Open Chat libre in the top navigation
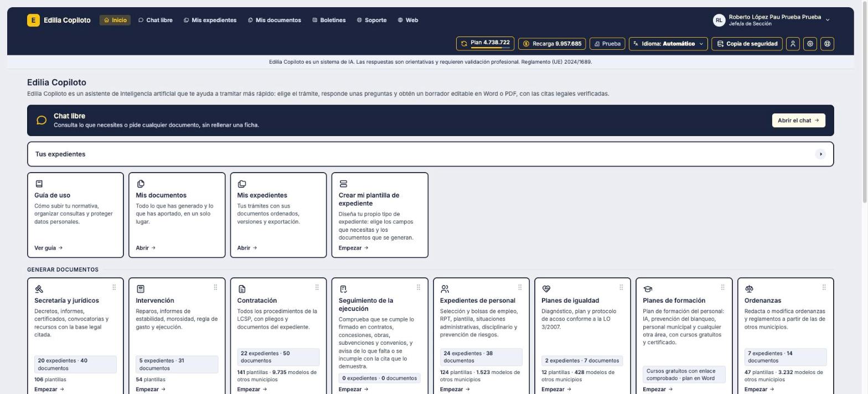Image resolution: width=868 pixels, height=394 pixels. pyautogui.click(x=156, y=20)
